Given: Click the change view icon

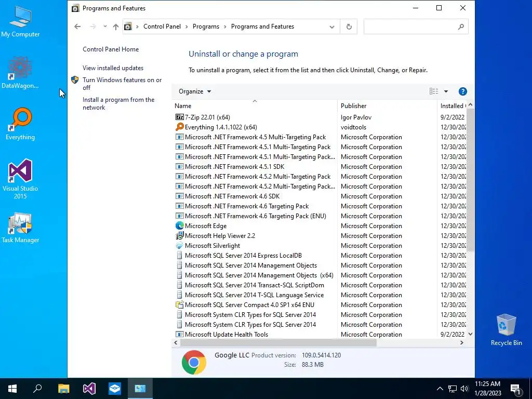Looking at the screenshot, I should click(434, 91).
